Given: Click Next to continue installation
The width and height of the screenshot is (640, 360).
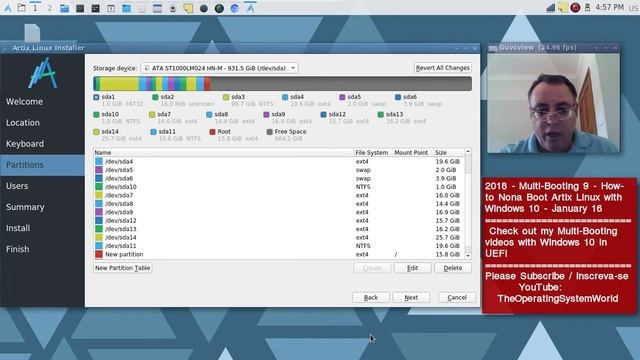Looking at the screenshot, I should (x=411, y=298).
